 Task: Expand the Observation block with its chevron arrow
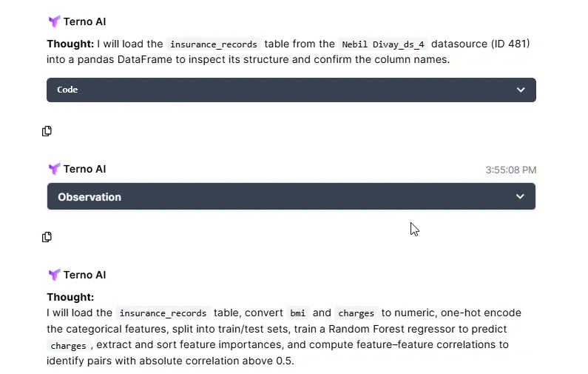pos(520,196)
